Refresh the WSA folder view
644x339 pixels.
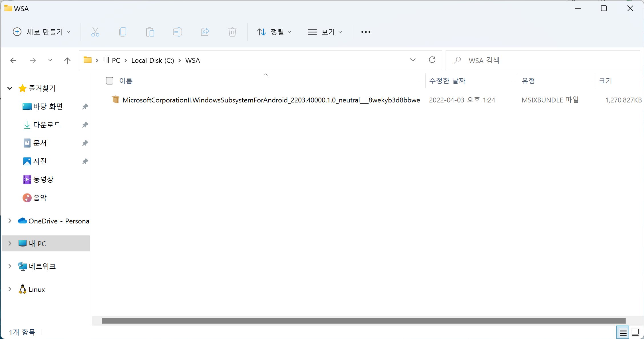[x=432, y=60]
